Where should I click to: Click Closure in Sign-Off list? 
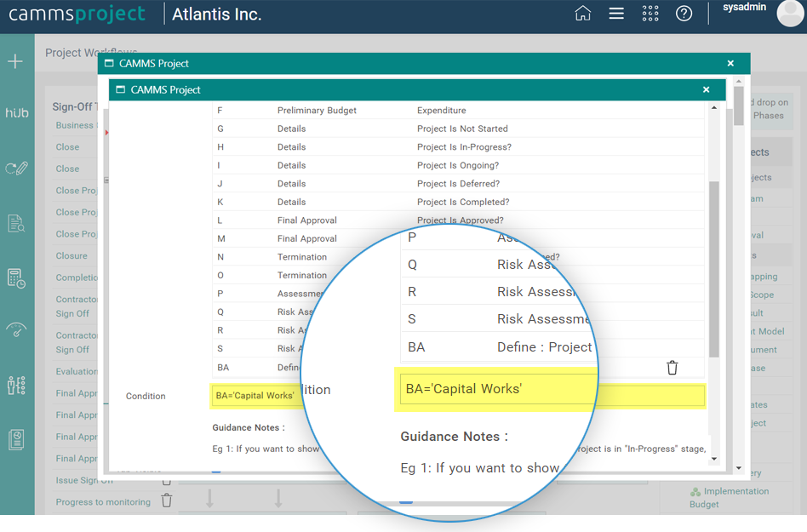[72, 255]
